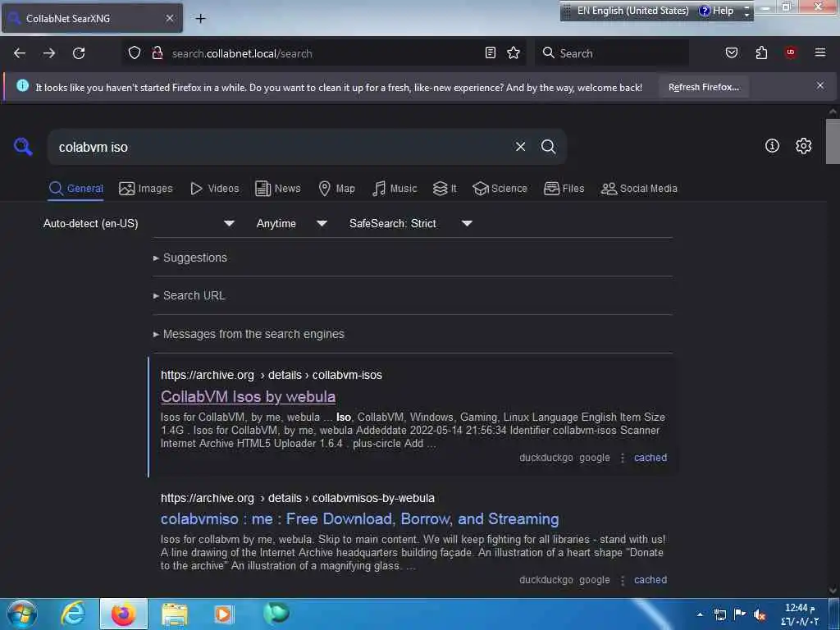Screen dimensions: 840x630
Task: Open the Extensions puzzle icon
Action: click(x=761, y=52)
